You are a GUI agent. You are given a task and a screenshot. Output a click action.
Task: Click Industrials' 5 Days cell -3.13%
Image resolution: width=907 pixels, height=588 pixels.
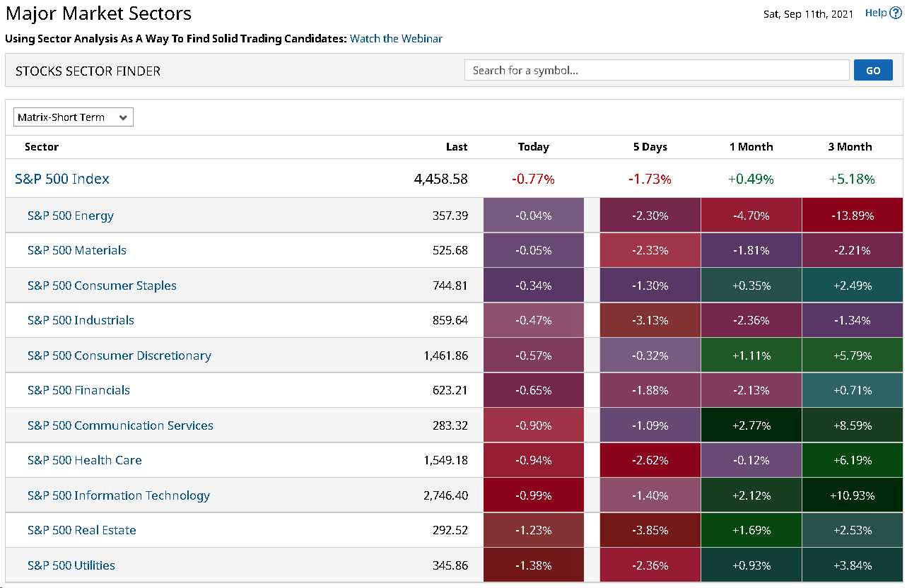click(x=650, y=320)
